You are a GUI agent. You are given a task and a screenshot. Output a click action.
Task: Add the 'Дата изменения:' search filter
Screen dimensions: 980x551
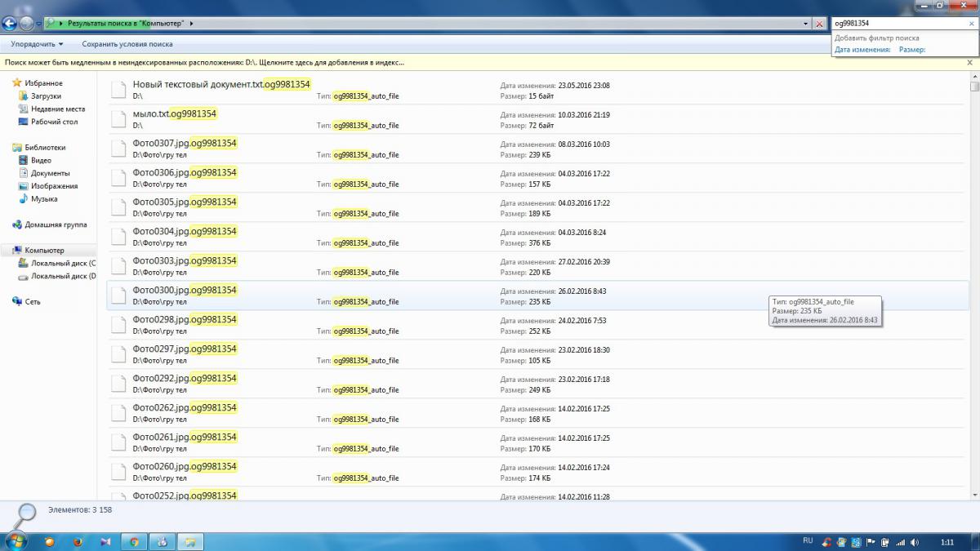click(x=862, y=50)
